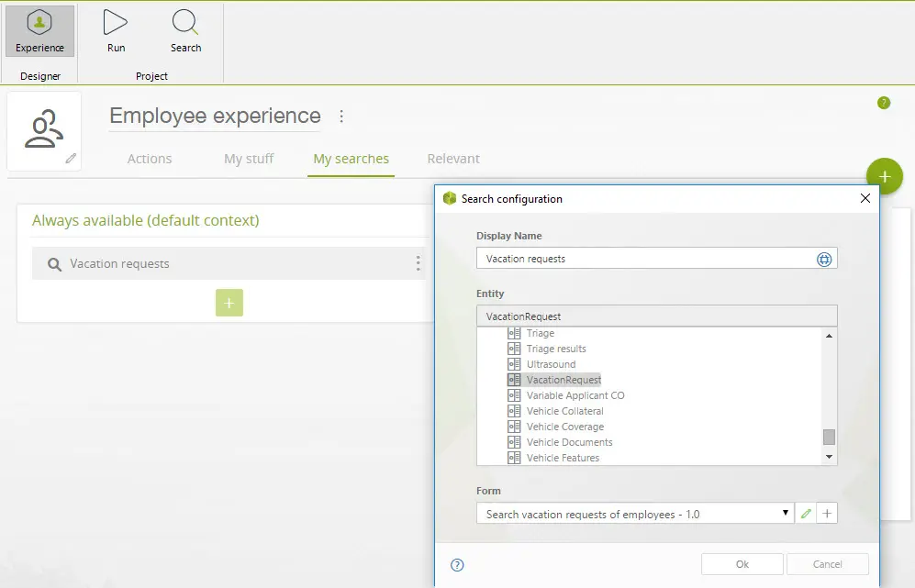Viewport: 915px width, 588px height.
Task: Select Vehicle Collateral entity
Action: click(x=564, y=411)
